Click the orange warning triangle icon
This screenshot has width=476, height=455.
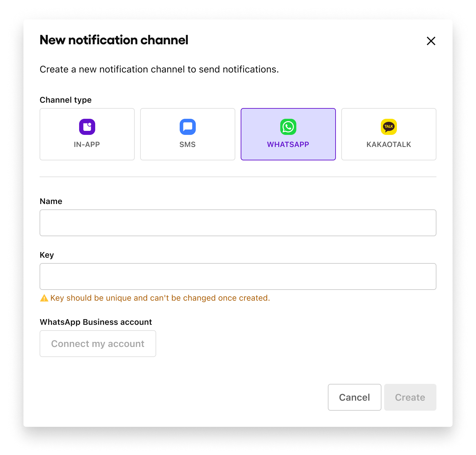(x=44, y=298)
